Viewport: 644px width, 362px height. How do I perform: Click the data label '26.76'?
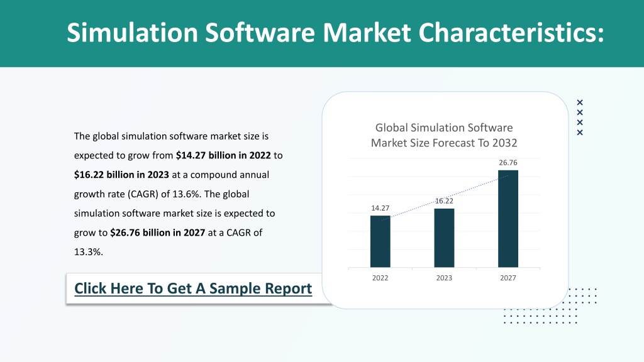[x=508, y=163]
